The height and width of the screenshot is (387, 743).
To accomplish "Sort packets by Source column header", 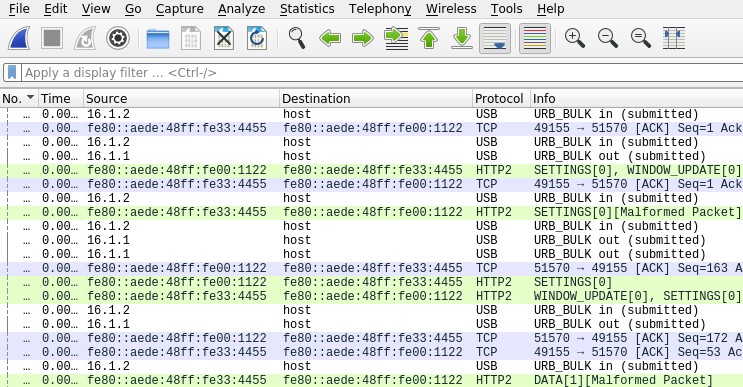I will [181, 99].
